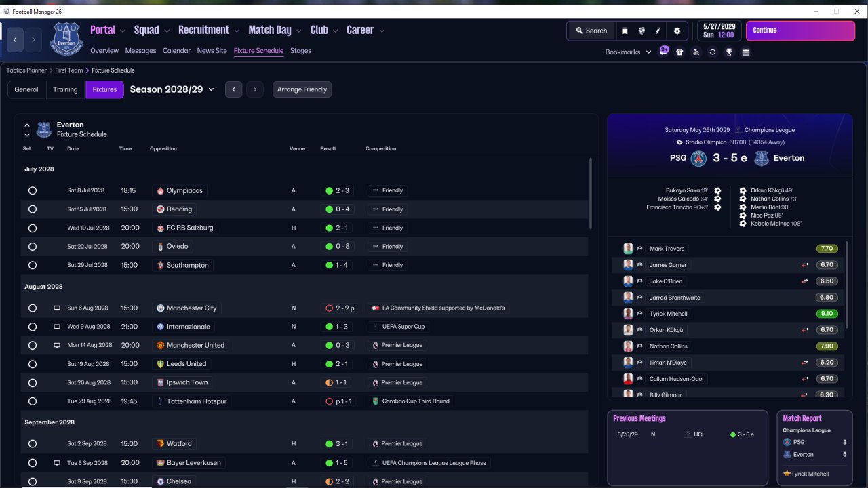The height and width of the screenshot is (488, 868).
Task: Open the bookmark icon in the top toolbar
Action: [625, 30]
